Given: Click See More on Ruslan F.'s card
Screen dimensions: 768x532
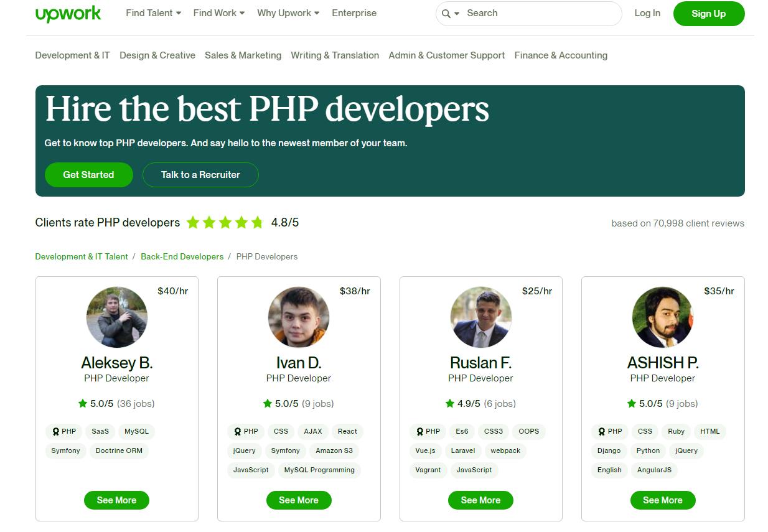Looking at the screenshot, I should 480,500.
